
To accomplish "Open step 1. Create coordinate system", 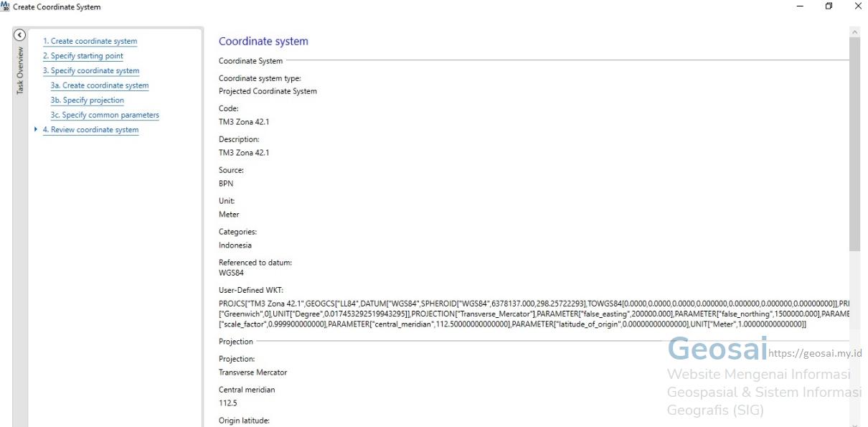I will pyautogui.click(x=90, y=42).
